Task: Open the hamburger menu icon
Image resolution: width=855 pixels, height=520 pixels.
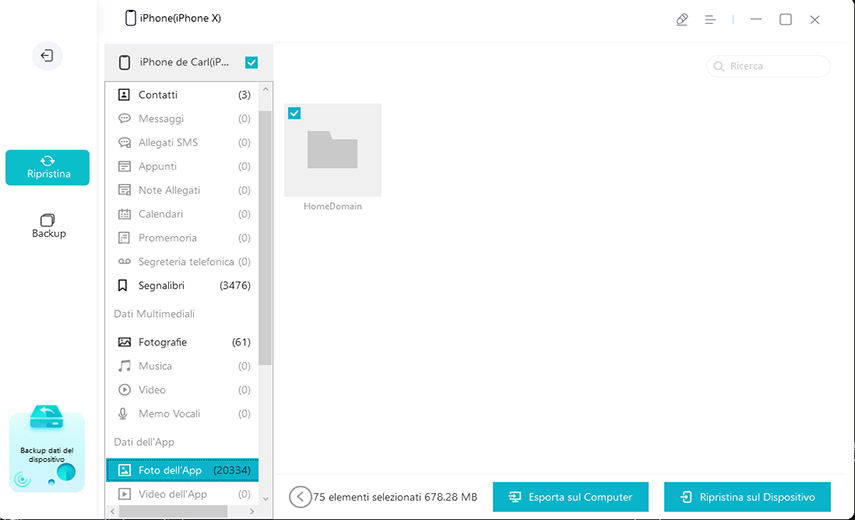Action: (x=710, y=19)
